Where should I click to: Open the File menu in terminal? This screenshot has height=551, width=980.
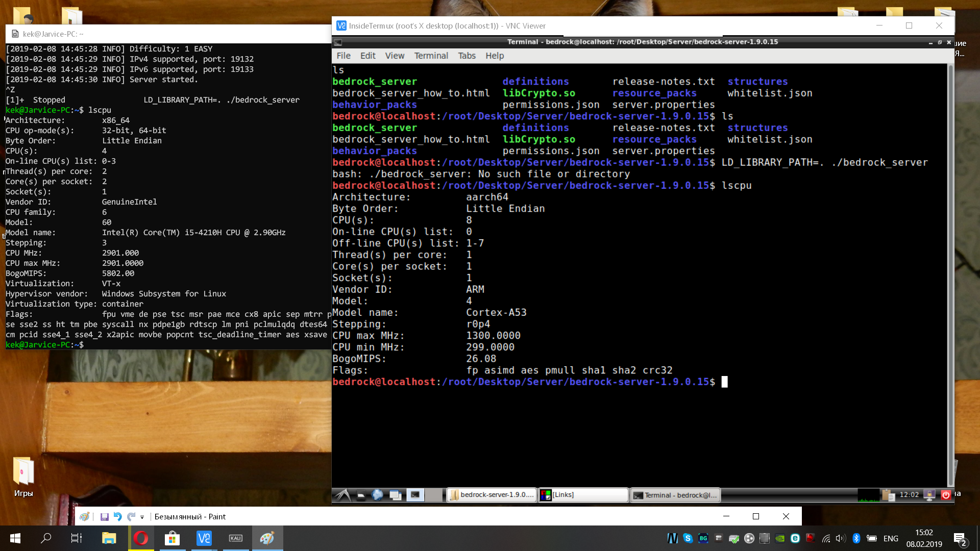pyautogui.click(x=343, y=56)
